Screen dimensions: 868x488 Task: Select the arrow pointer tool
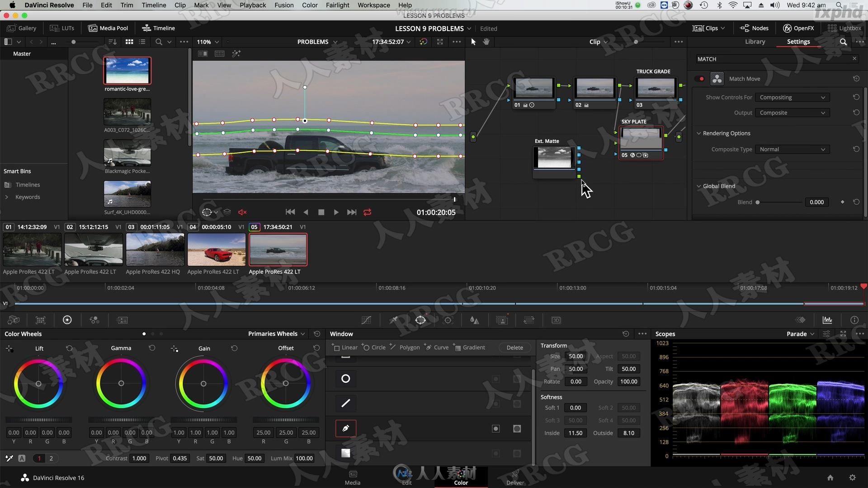coord(473,42)
